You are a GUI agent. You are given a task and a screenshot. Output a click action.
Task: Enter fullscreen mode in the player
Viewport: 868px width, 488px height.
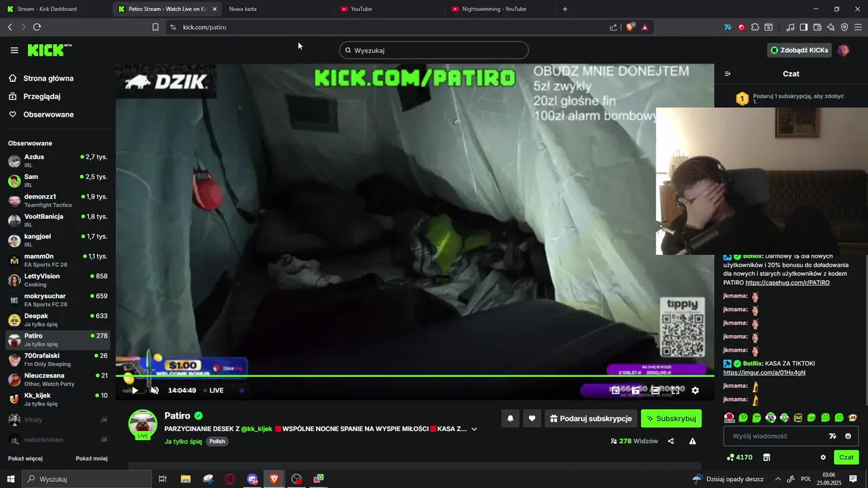675,390
